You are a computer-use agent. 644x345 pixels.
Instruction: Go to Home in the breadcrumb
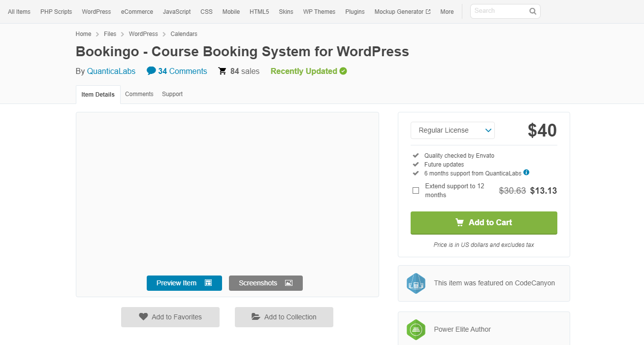click(x=84, y=34)
